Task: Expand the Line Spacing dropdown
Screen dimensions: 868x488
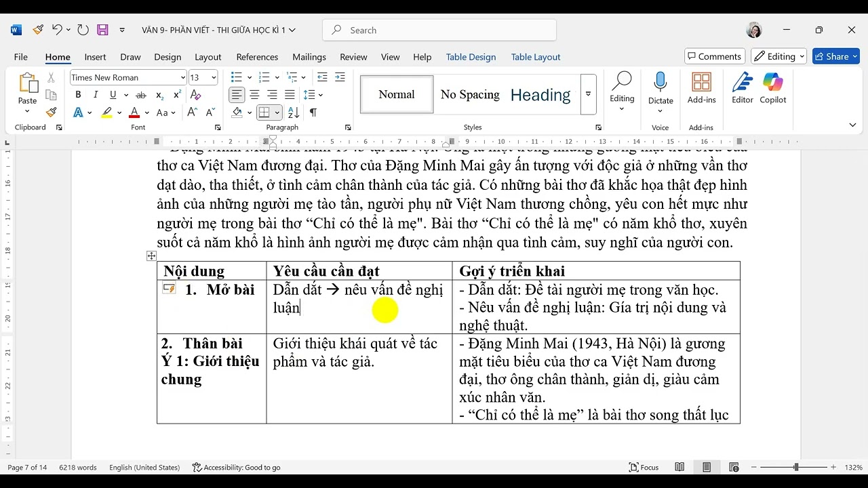Action: [x=321, y=95]
